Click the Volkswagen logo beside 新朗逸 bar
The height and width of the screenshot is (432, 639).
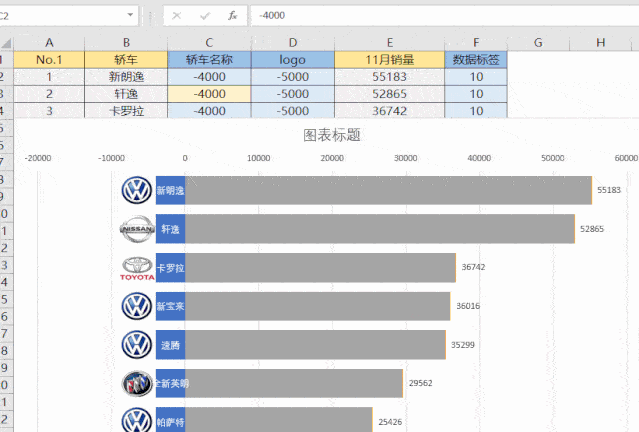137,190
